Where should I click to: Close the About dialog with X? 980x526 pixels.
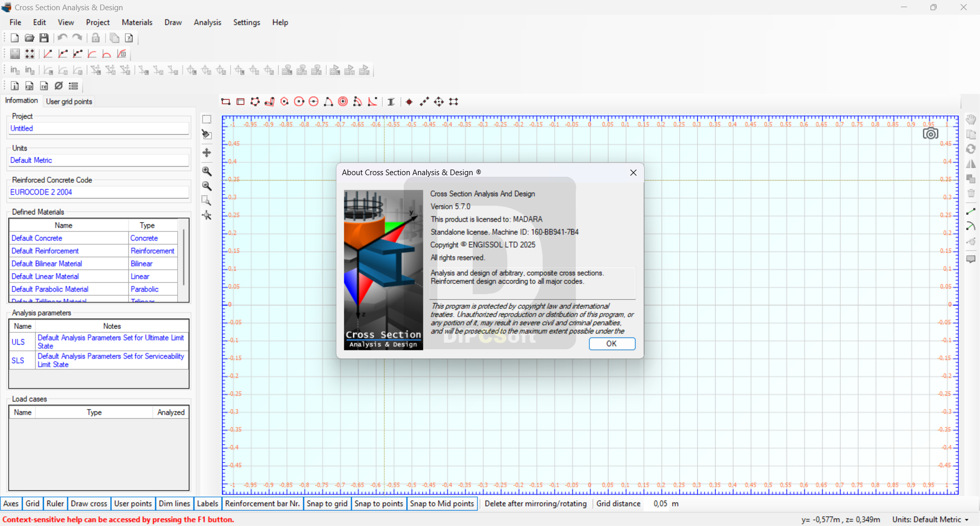tap(633, 173)
